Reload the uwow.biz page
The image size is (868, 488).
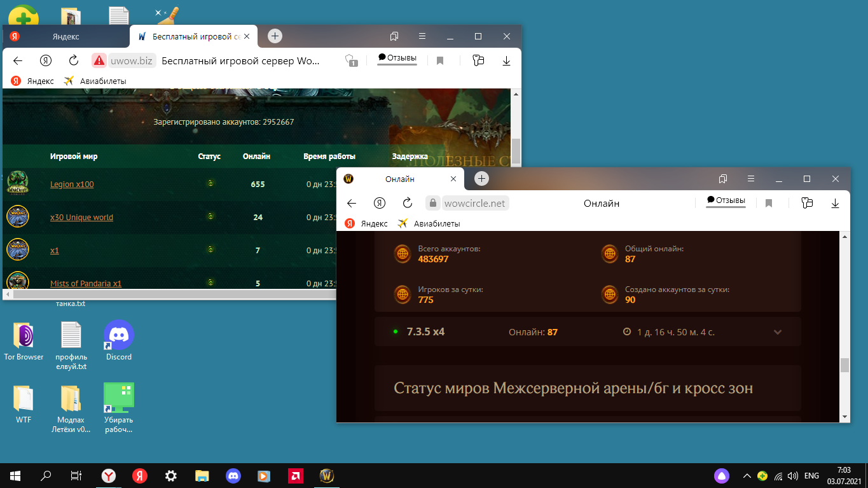[x=74, y=61]
